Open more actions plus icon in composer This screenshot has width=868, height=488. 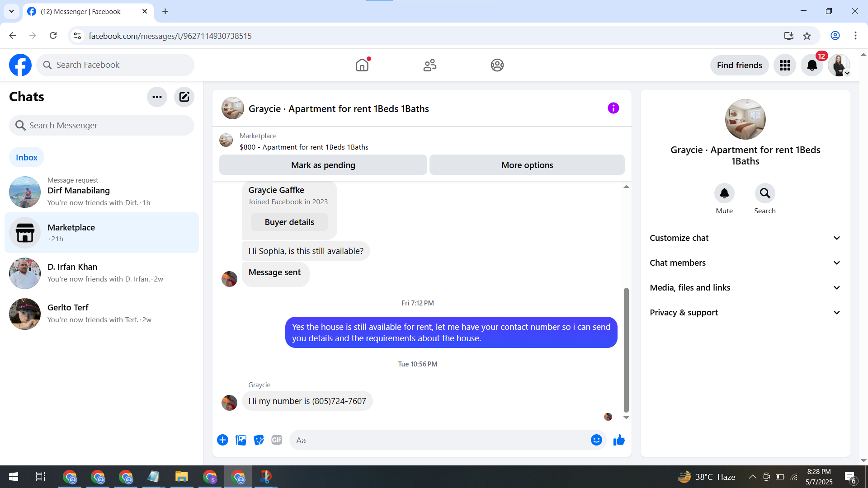pyautogui.click(x=222, y=440)
